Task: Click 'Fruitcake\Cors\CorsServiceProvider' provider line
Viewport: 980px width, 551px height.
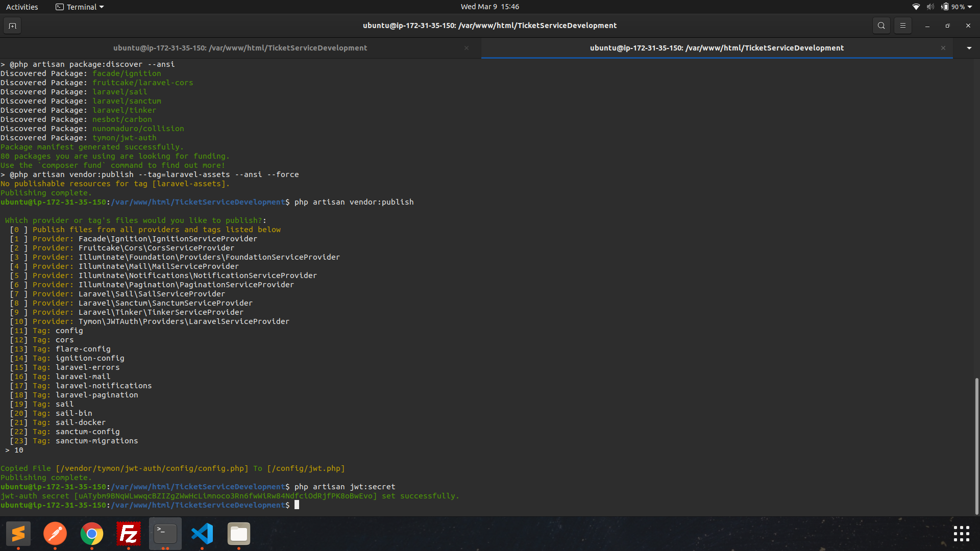Action: tap(122, 248)
